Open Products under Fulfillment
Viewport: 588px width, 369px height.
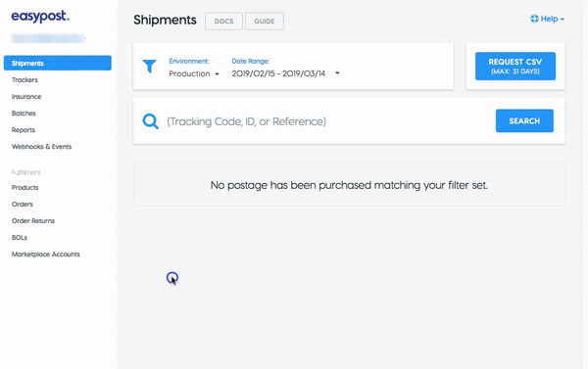25,187
